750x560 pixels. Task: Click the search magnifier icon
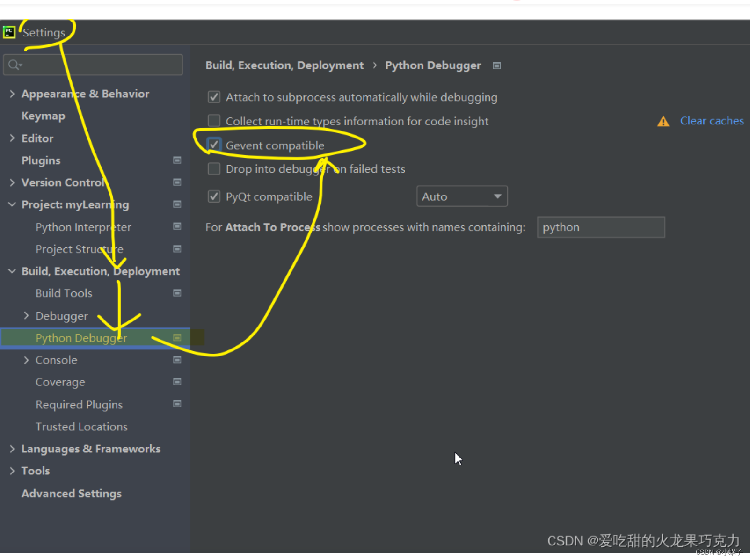pos(15,65)
